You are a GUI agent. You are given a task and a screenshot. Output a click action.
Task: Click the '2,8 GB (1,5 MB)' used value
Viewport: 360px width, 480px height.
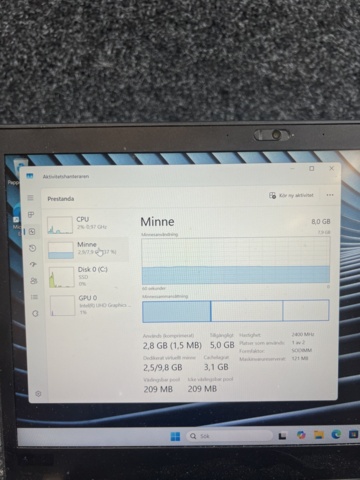(172, 346)
